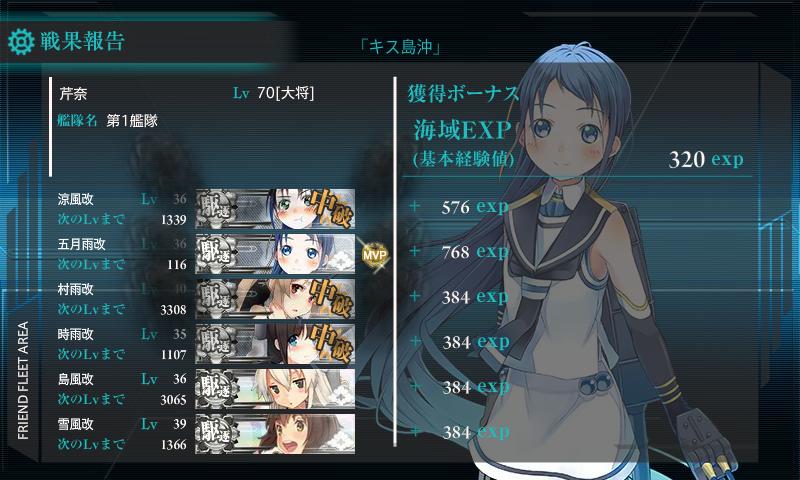Viewport: 800px width, 480px height.
Task: Click the 駆逐 destroyer emblem on 雪風改 banner
Action: pos(216,433)
